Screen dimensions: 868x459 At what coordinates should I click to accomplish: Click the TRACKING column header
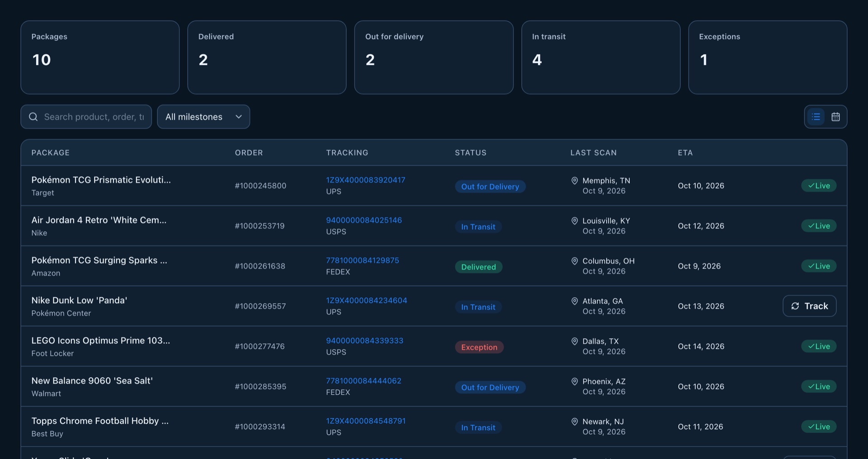(x=347, y=153)
